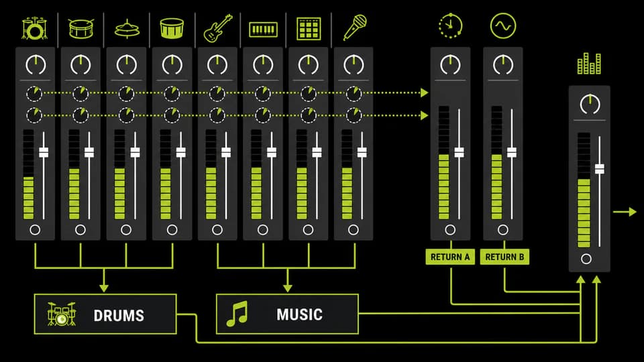The image size is (644, 362).
Task: Select the MUSIC group box
Action: 288,314
